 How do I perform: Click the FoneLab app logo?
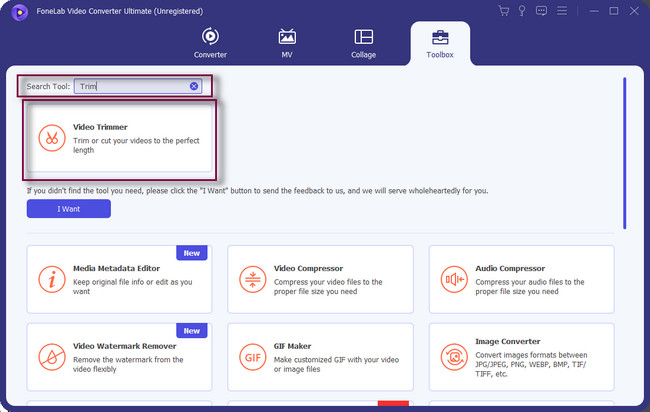(19, 12)
